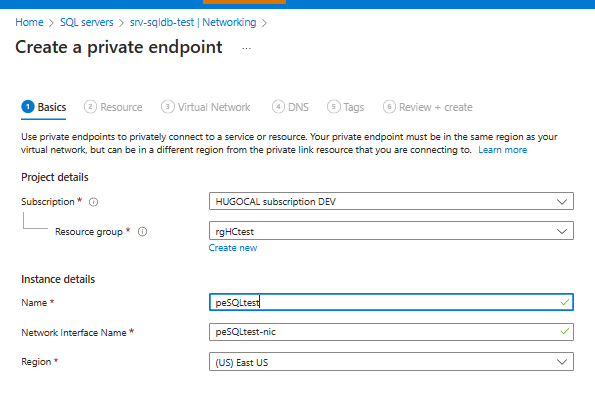
Task: Switch to the Resource tab
Action: pos(113,107)
